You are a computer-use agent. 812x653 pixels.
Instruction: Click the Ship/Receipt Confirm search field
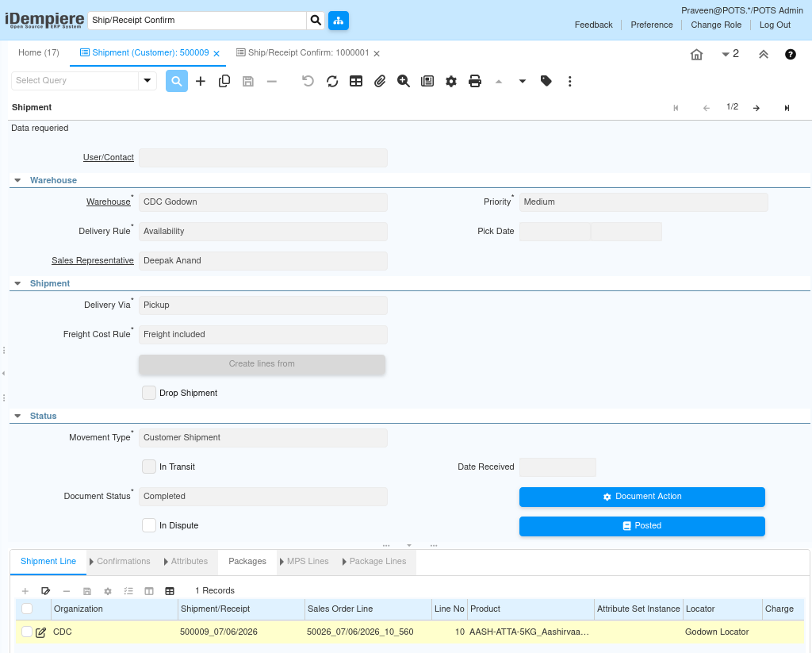pos(197,20)
